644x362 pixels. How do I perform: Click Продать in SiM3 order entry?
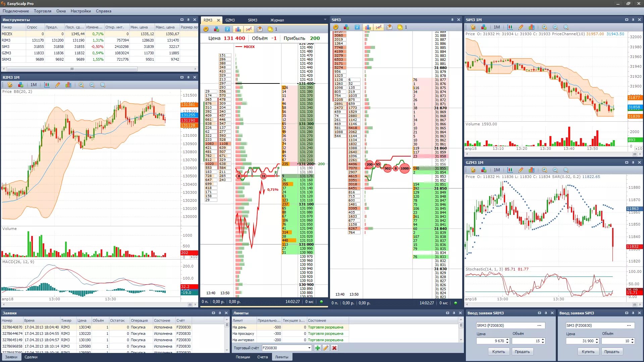coord(612,352)
